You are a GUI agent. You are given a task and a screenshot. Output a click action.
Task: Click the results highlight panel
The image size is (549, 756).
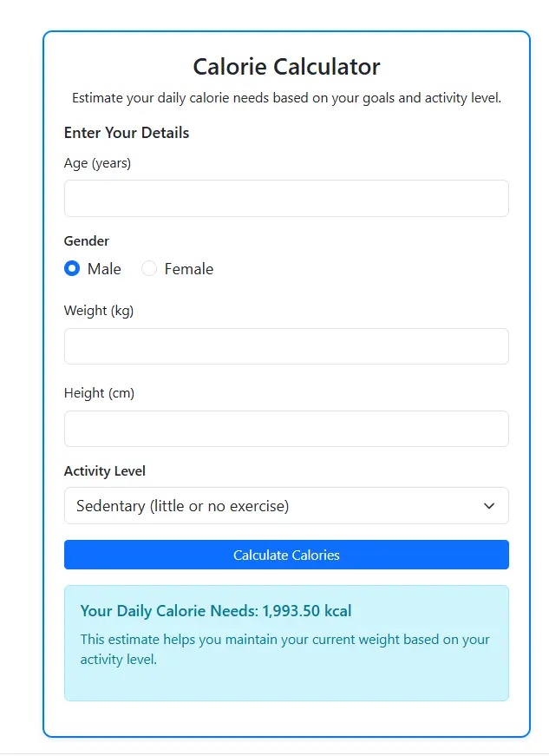286,643
